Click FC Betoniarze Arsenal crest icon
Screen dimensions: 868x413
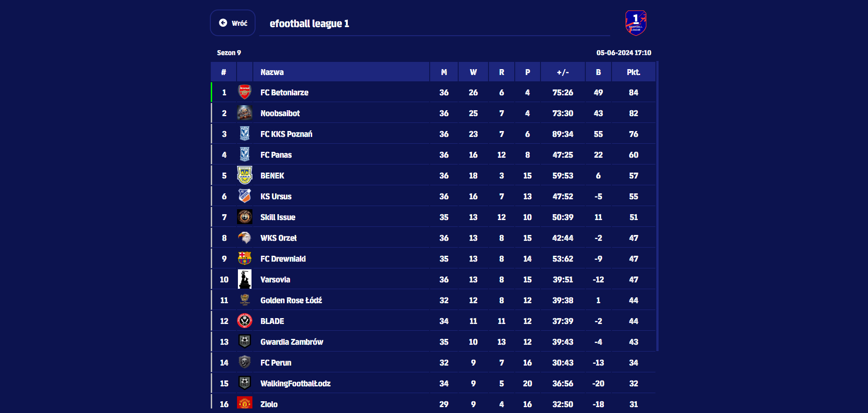245,92
